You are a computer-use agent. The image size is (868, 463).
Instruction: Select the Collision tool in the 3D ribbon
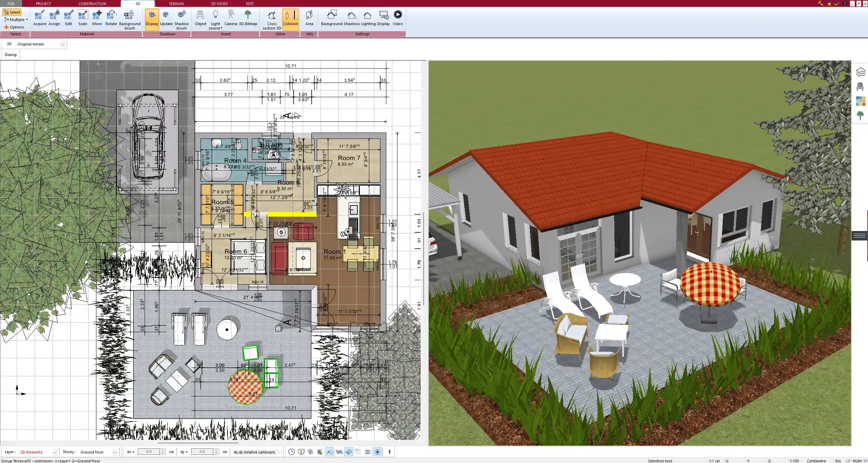coord(290,19)
